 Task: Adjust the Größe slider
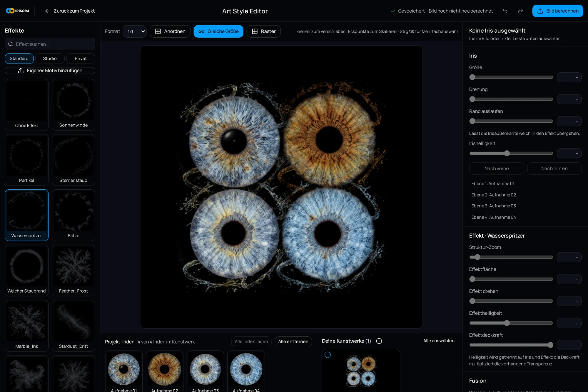coord(511,77)
